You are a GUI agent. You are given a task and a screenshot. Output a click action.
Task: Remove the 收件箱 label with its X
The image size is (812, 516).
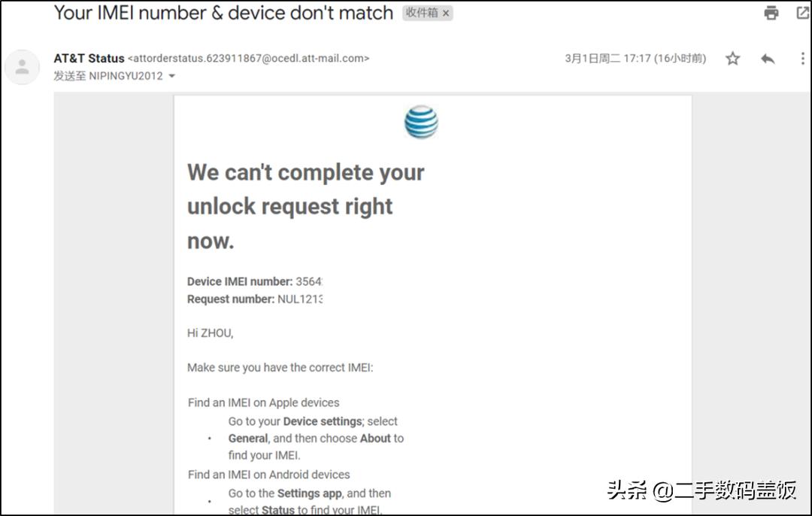click(446, 14)
